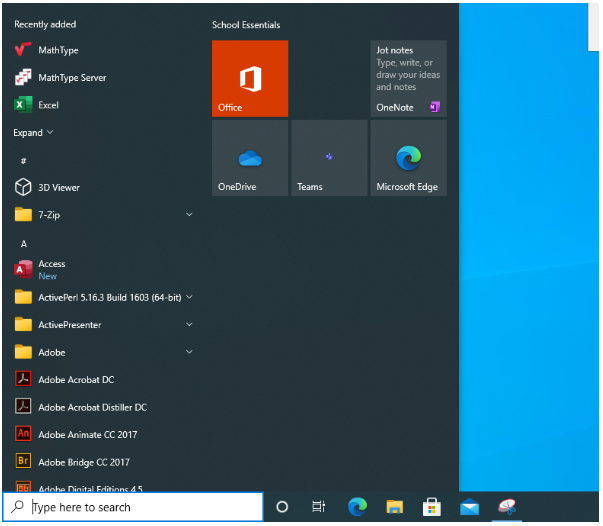Click the taskbar search box
Screen dimensions: 603x526
tap(133, 507)
